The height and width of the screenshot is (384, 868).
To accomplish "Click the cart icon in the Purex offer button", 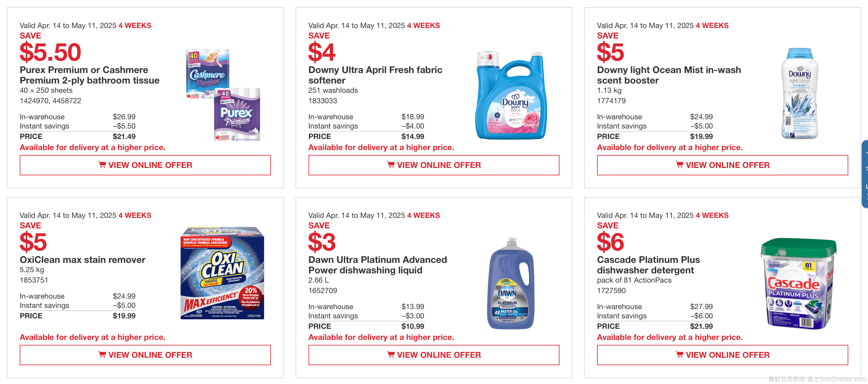I will point(102,165).
